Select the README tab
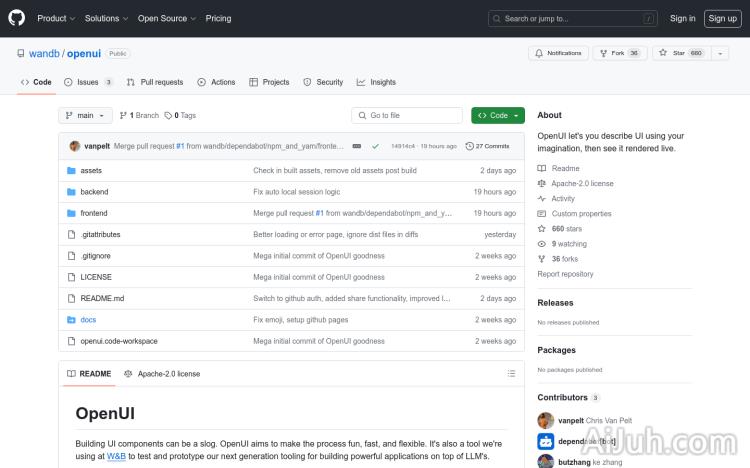 point(89,374)
